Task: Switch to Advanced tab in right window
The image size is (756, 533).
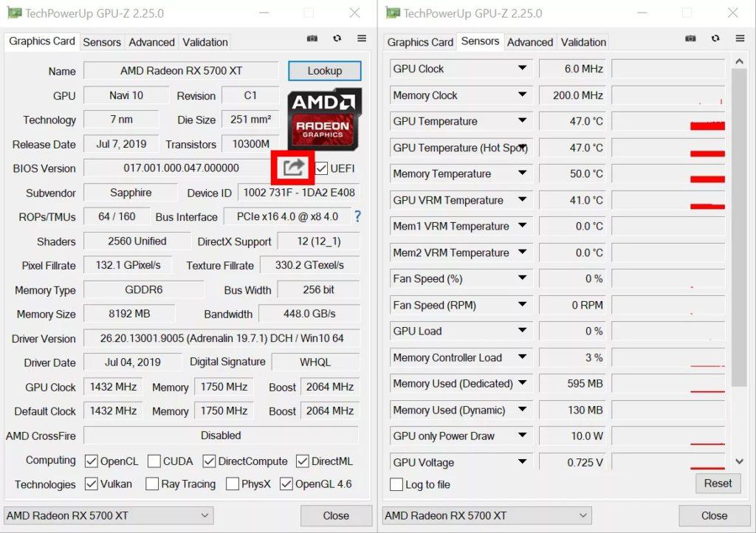Action: 530,42
